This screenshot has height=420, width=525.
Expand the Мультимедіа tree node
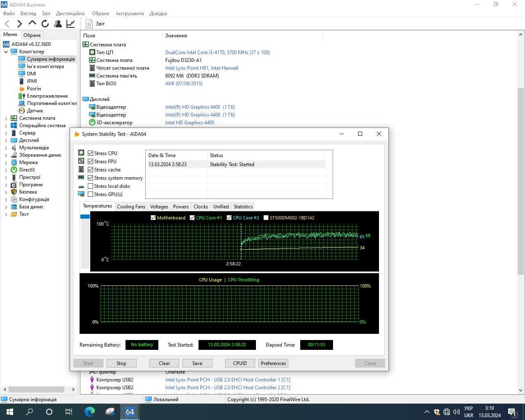(6, 148)
